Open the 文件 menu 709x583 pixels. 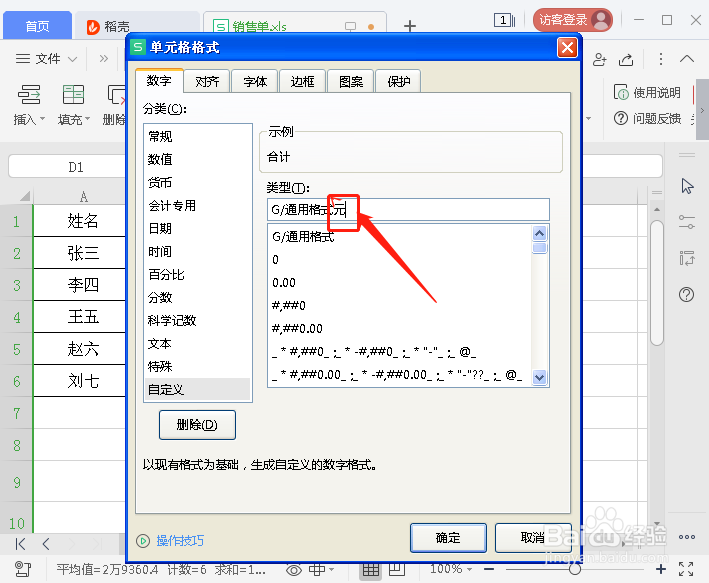pos(47,59)
